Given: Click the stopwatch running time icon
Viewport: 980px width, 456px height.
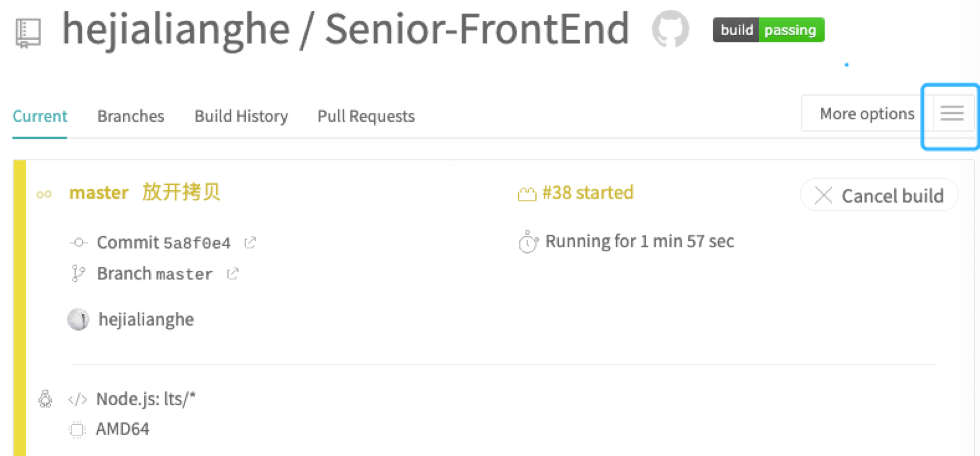Looking at the screenshot, I should pyautogui.click(x=527, y=242).
